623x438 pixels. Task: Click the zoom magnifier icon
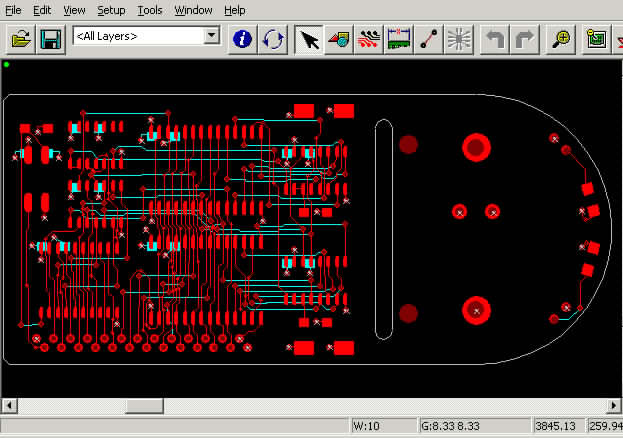(563, 39)
